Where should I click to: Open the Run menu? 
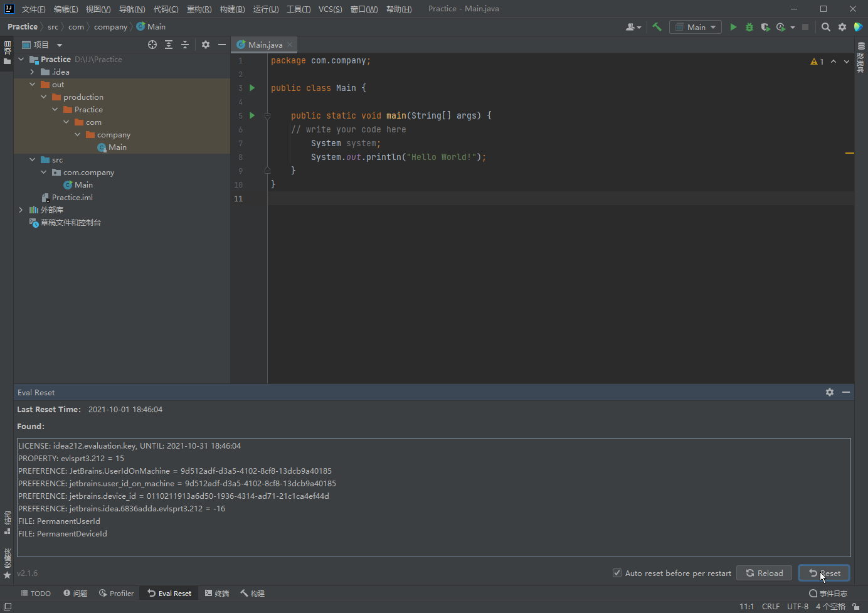[x=266, y=9]
